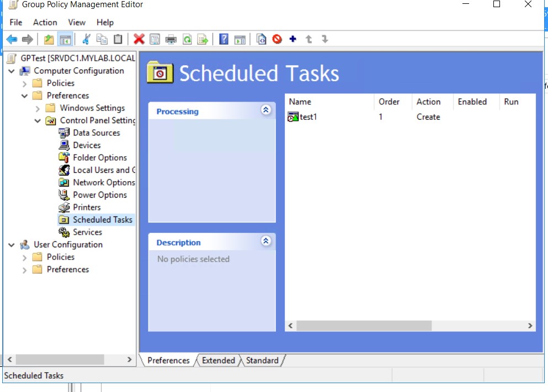The width and height of the screenshot is (548, 392).
Task: Click the task list horizontal scrollbar thumb
Action: [364, 326]
